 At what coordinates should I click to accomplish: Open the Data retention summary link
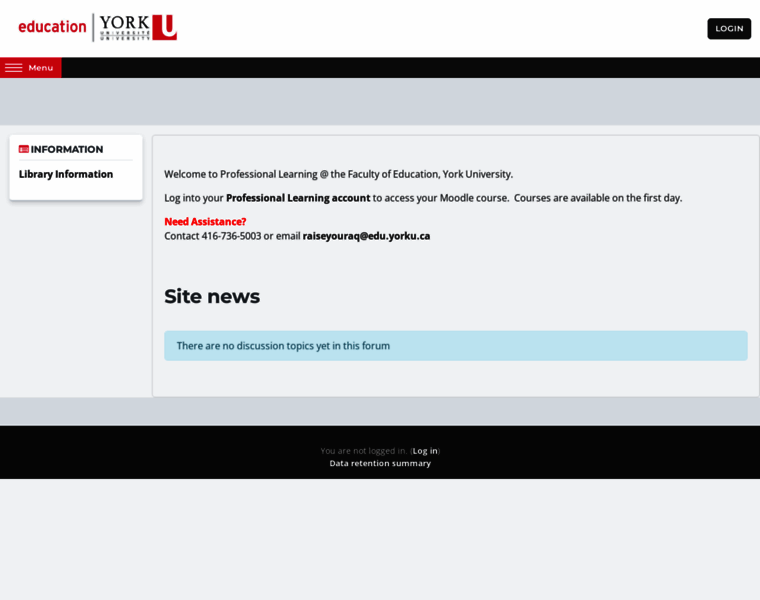click(x=380, y=463)
